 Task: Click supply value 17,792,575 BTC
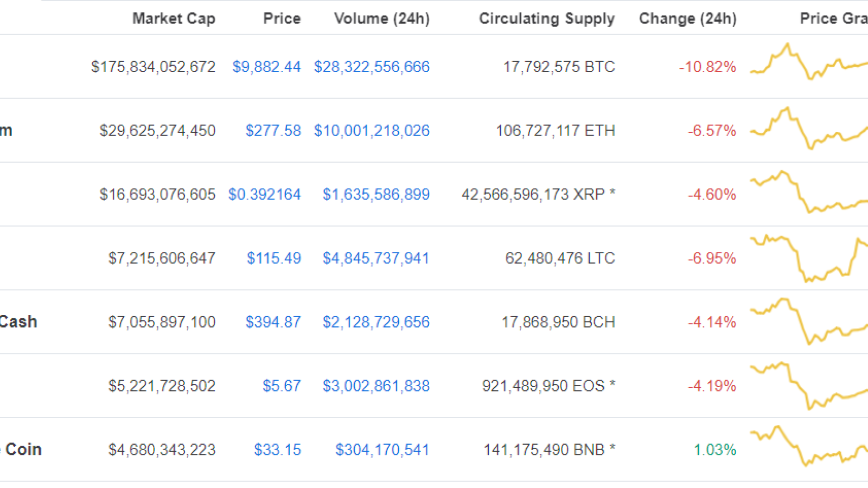click(x=559, y=67)
